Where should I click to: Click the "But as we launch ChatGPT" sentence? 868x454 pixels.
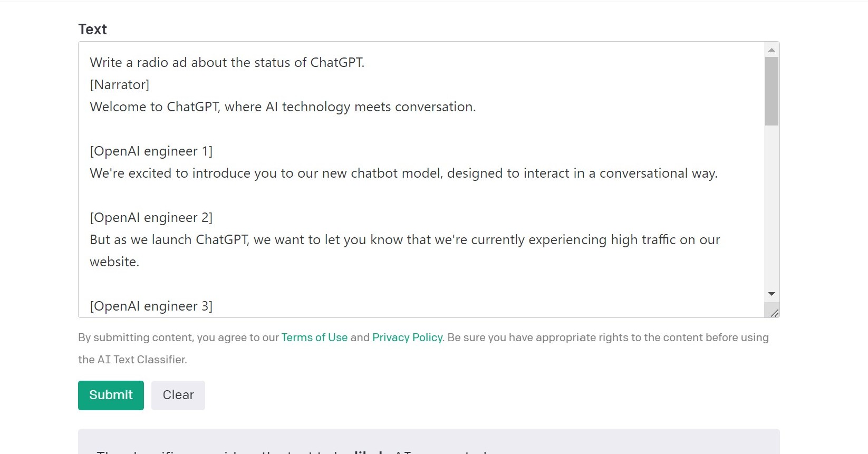[404, 240]
